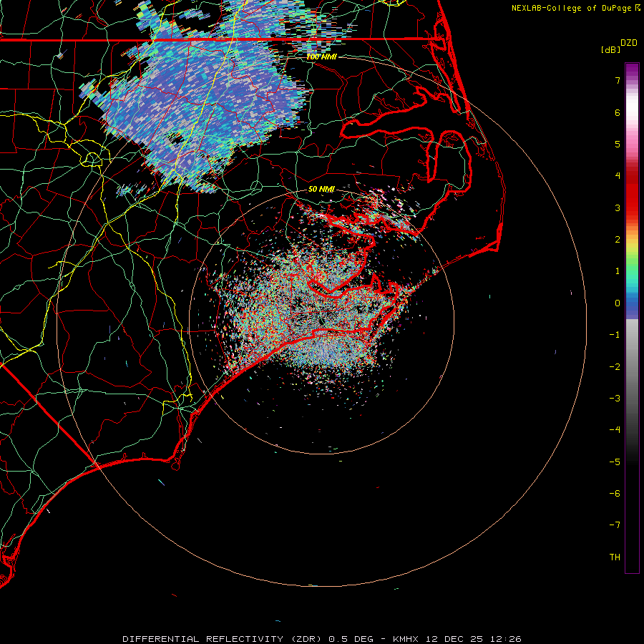The width and height of the screenshot is (644, 644).
Task: Click the 3 value on color scale
Action: click(618, 208)
